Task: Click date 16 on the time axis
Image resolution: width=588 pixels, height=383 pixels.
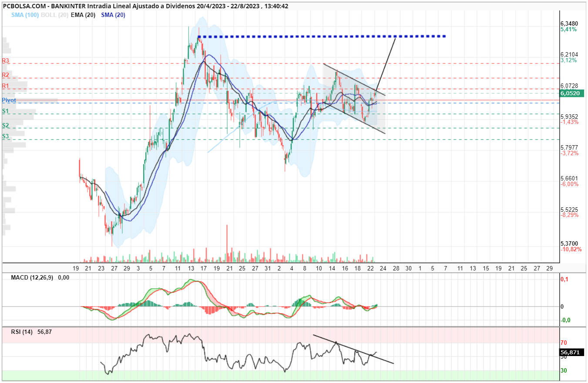Action: [345, 268]
